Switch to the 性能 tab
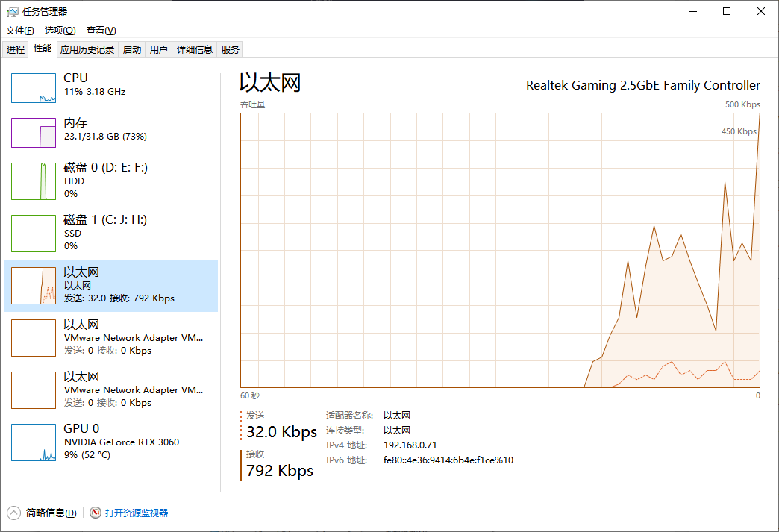 43,48
